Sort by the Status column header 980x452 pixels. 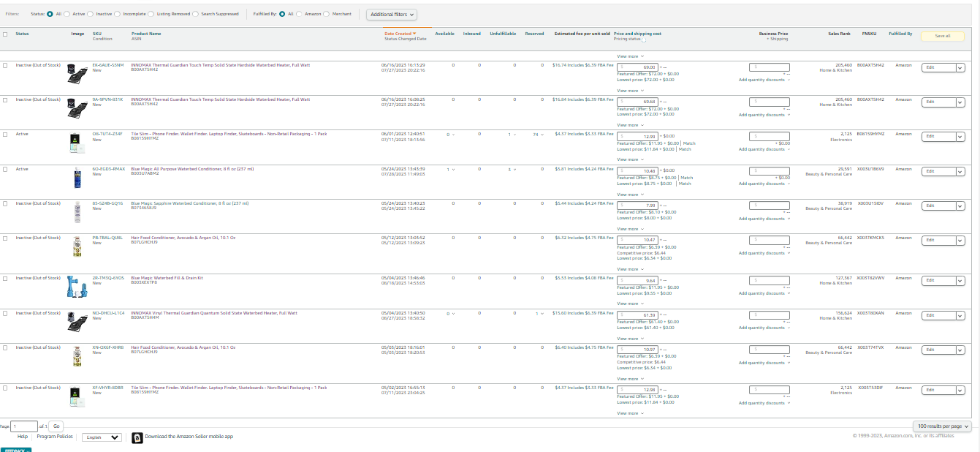23,34
